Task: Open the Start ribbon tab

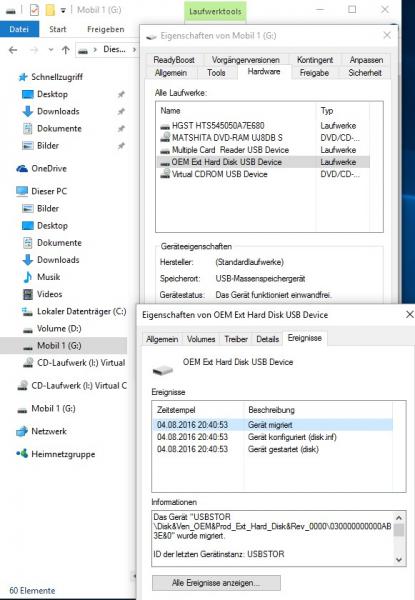Action: click(x=58, y=29)
